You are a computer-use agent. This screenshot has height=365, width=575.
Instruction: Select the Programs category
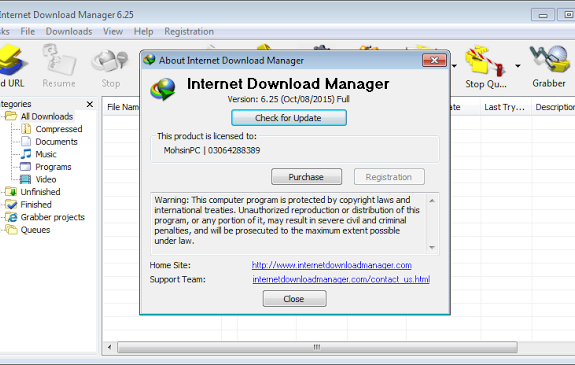pyautogui.click(x=53, y=167)
